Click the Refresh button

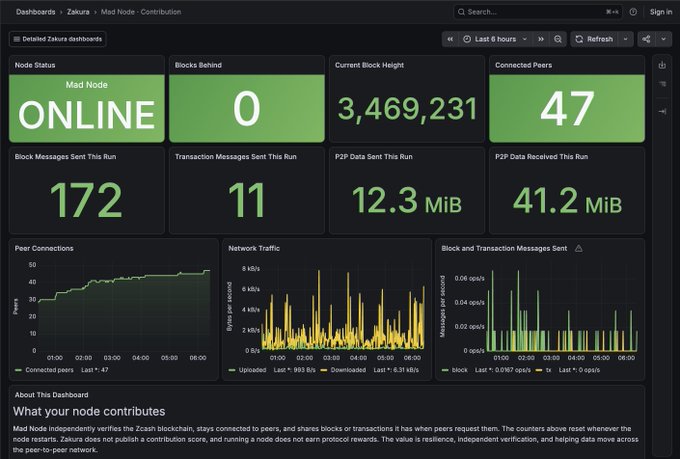pyautogui.click(x=595, y=39)
